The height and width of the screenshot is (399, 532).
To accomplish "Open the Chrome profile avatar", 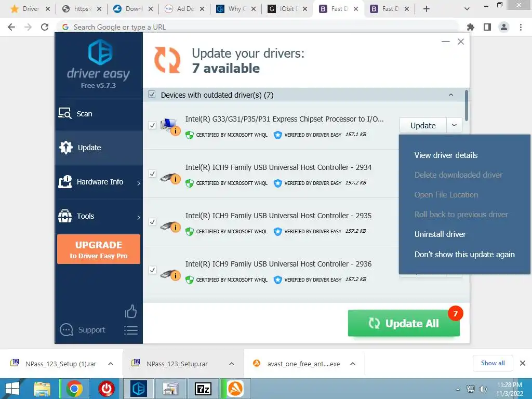I will tap(504, 27).
